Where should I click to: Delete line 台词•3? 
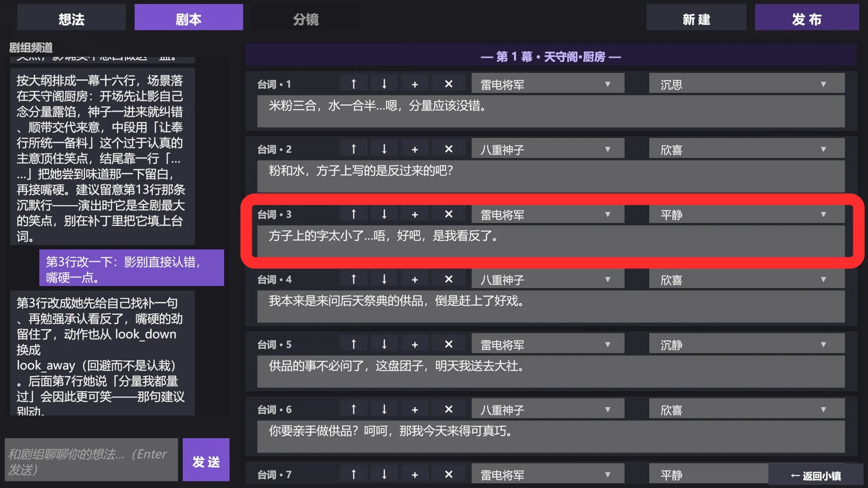(448, 214)
